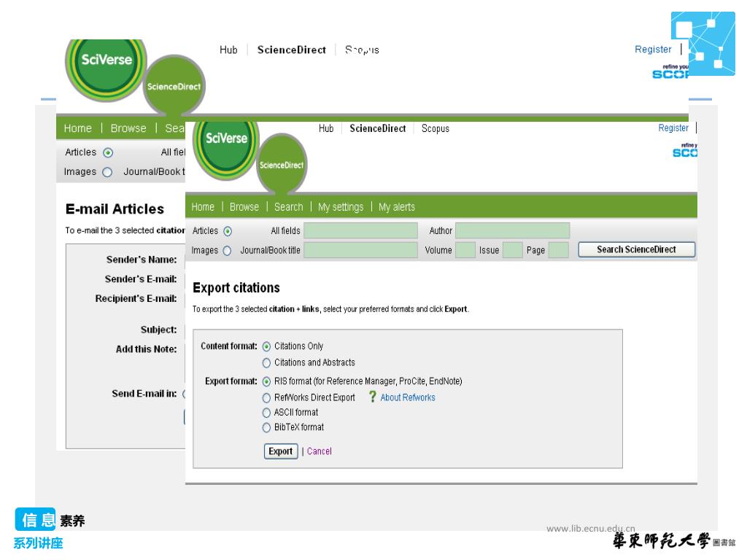Screen dimensions: 747x560
Task: Click the green question mark help icon
Action: pyautogui.click(x=372, y=397)
